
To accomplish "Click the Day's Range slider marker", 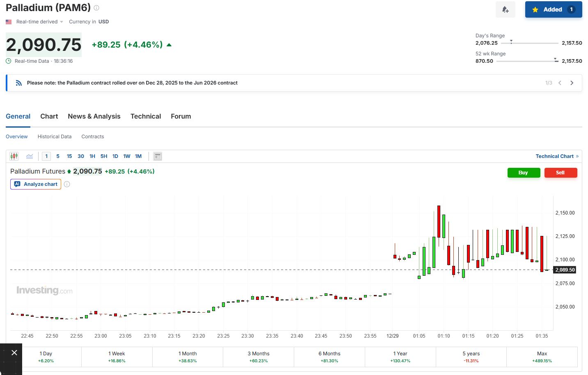I will click(x=511, y=41).
